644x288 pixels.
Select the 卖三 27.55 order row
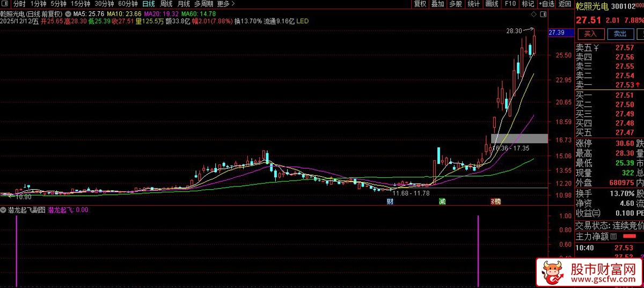pyautogui.click(x=609, y=67)
